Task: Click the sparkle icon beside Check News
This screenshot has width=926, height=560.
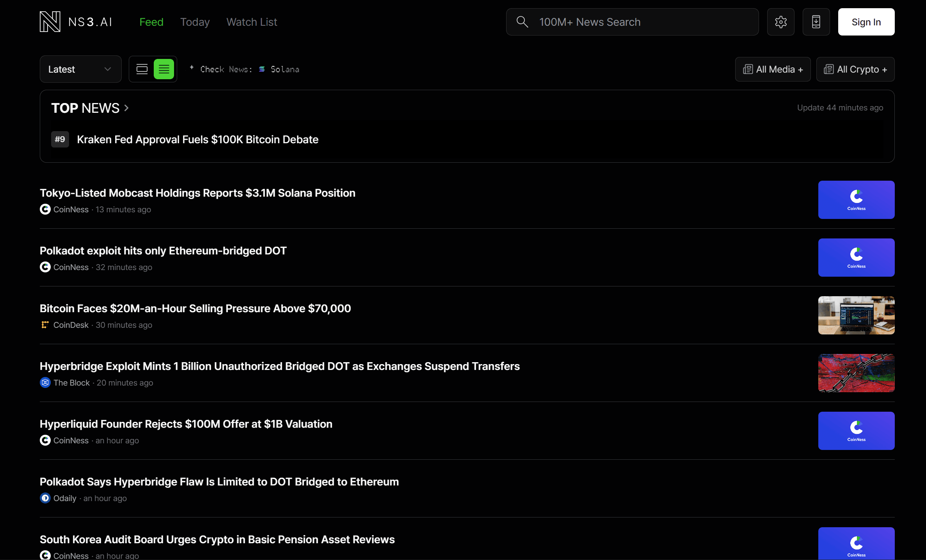Action: (192, 68)
